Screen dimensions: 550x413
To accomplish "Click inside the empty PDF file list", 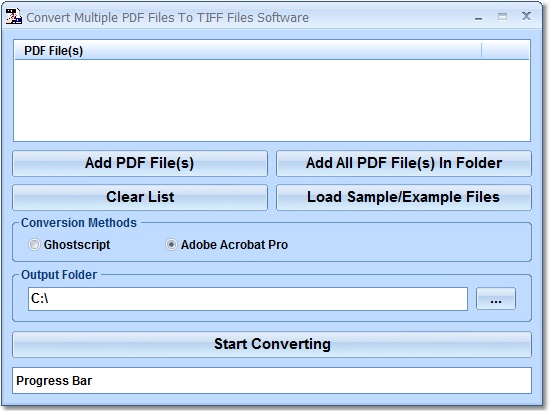I will [x=272, y=100].
